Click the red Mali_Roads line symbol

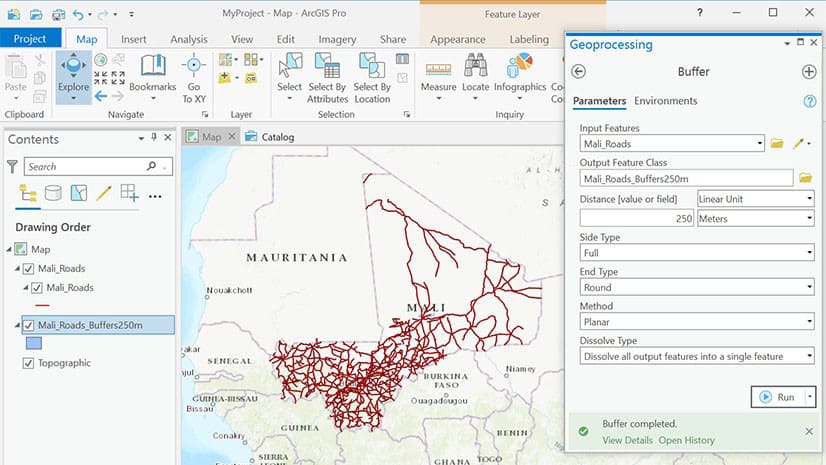[42, 305]
